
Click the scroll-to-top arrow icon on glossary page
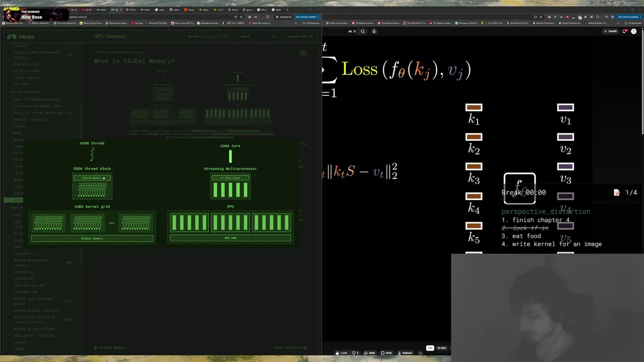click(x=303, y=53)
